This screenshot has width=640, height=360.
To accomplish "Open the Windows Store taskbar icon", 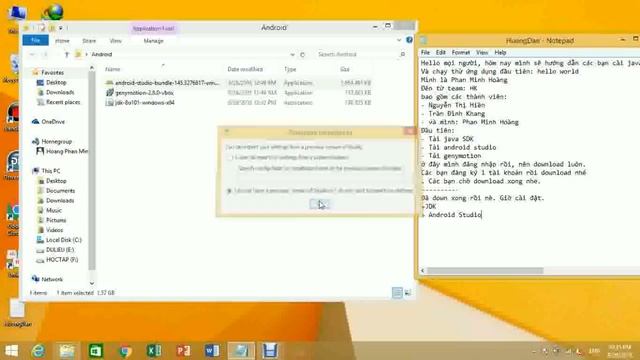I will coord(96,351).
